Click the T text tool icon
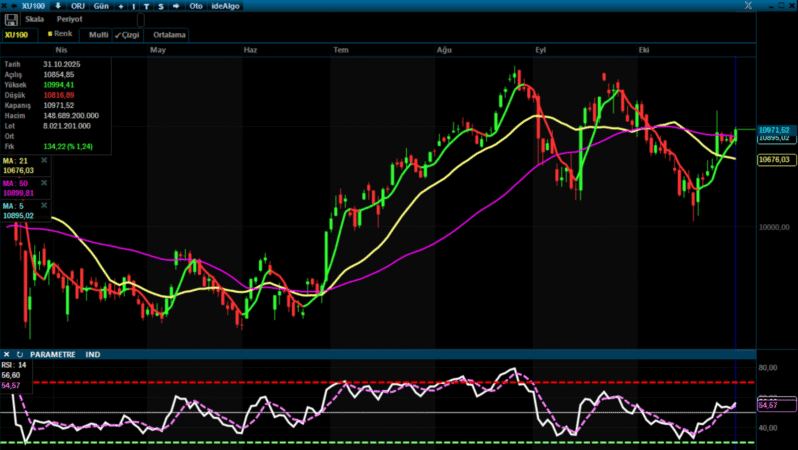This screenshot has width=798, height=450. pyautogui.click(x=147, y=6)
